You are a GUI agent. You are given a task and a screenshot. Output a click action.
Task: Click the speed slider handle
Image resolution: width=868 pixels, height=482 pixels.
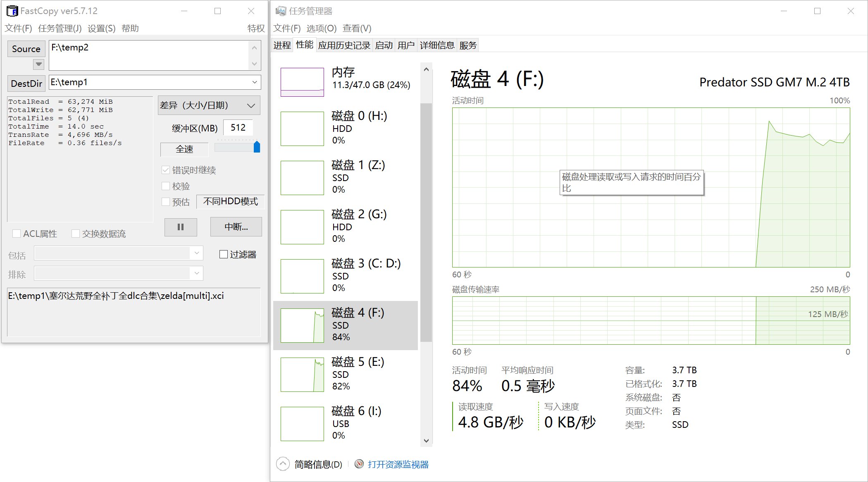coord(257,146)
